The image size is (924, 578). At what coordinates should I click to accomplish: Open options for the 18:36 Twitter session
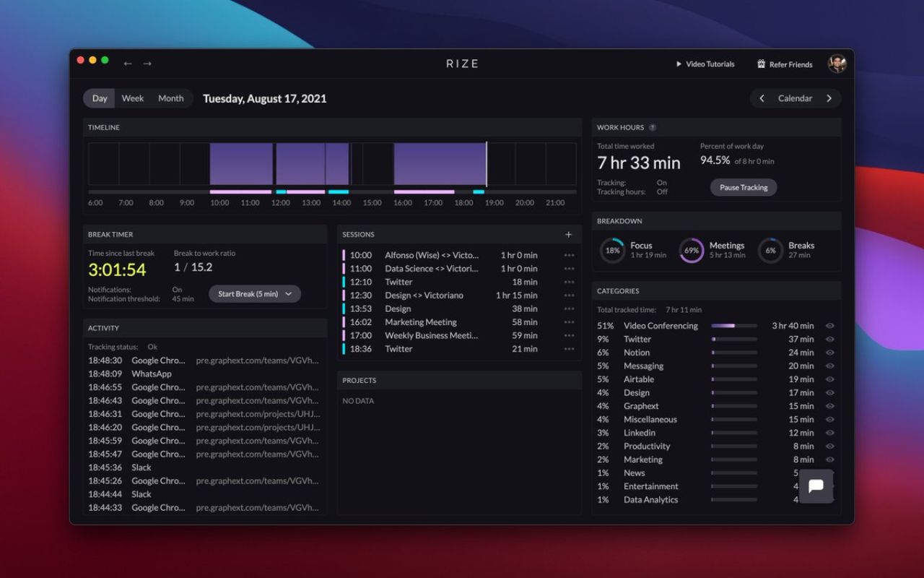pos(570,349)
